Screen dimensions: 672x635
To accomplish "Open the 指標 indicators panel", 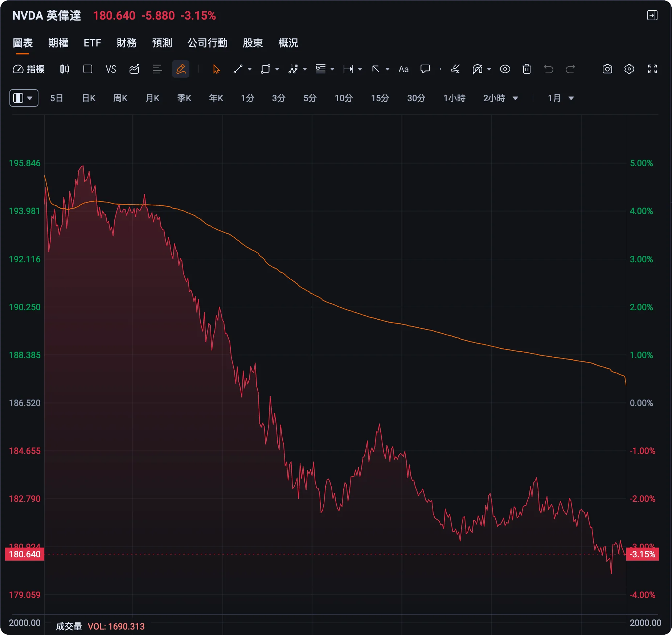I will (28, 69).
